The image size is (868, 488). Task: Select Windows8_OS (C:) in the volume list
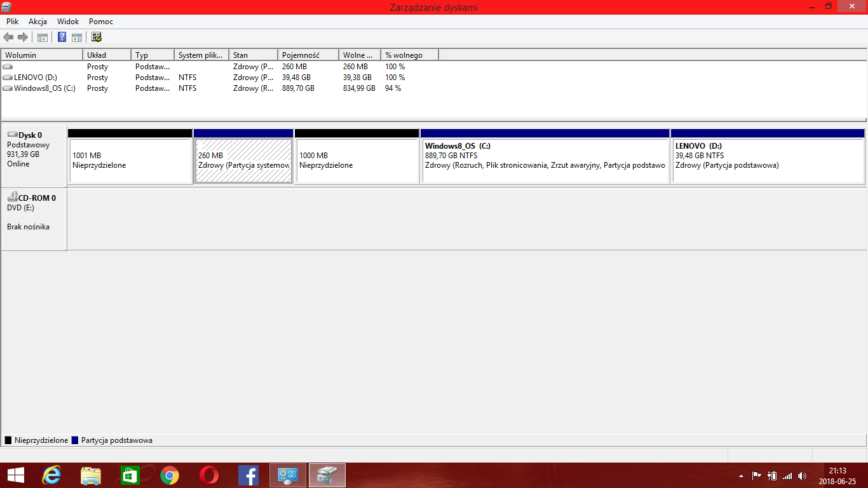pyautogui.click(x=44, y=88)
